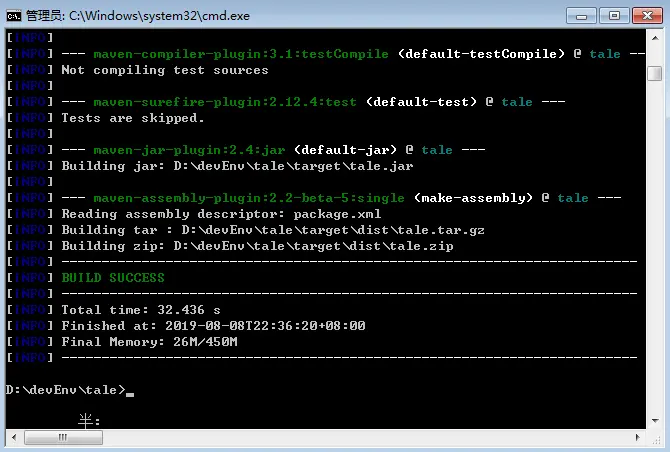Screen dimensions: 670x452
Task: Click the window resize grip corner
Action: 655,438
